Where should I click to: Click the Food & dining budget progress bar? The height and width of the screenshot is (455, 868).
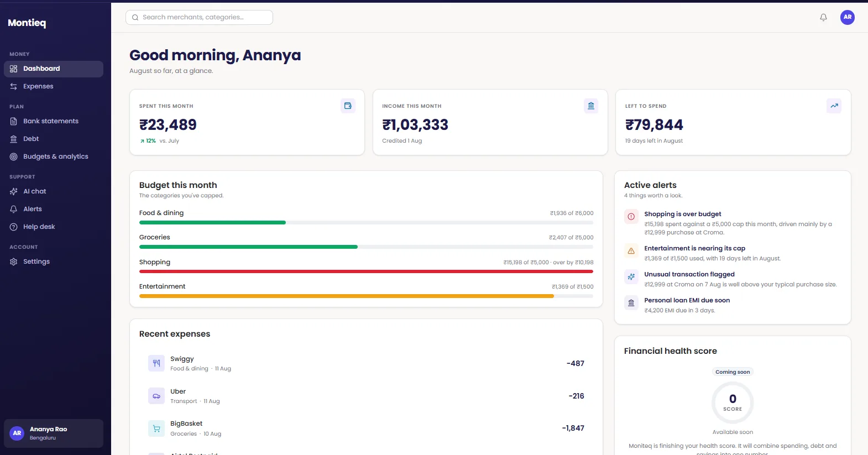tap(366, 222)
